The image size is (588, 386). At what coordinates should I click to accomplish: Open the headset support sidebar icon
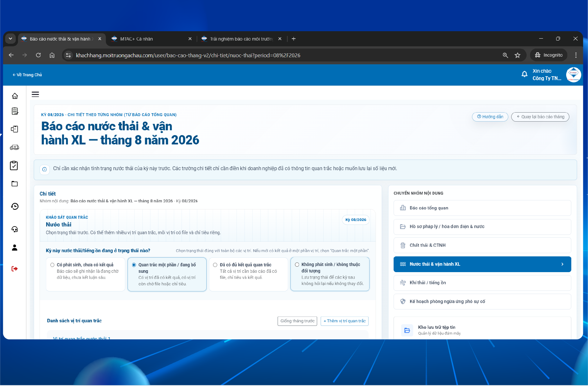(x=15, y=229)
